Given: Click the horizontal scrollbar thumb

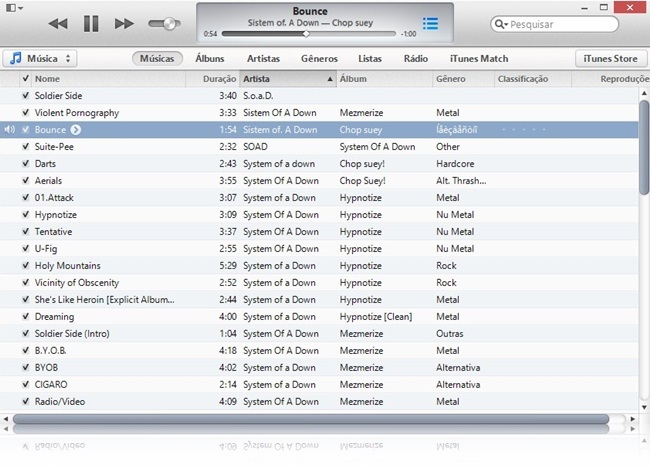Looking at the screenshot, I should (311, 419).
